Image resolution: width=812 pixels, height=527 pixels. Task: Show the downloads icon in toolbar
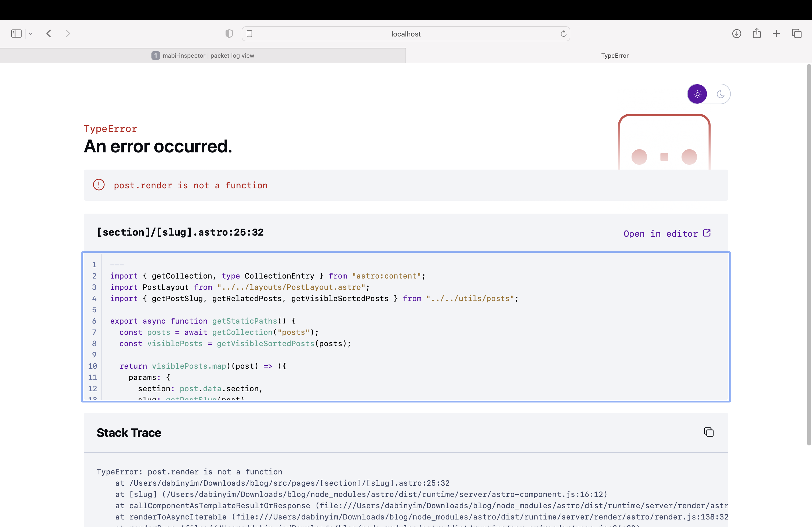(x=737, y=33)
